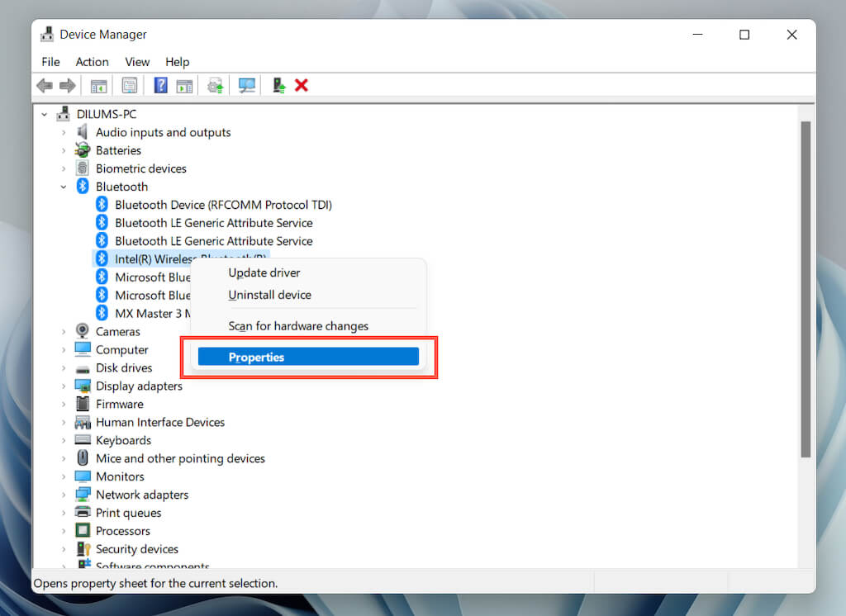The image size is (846, 616).
Task: Click the blue Help question mark icon
Action: pos(161,85)
